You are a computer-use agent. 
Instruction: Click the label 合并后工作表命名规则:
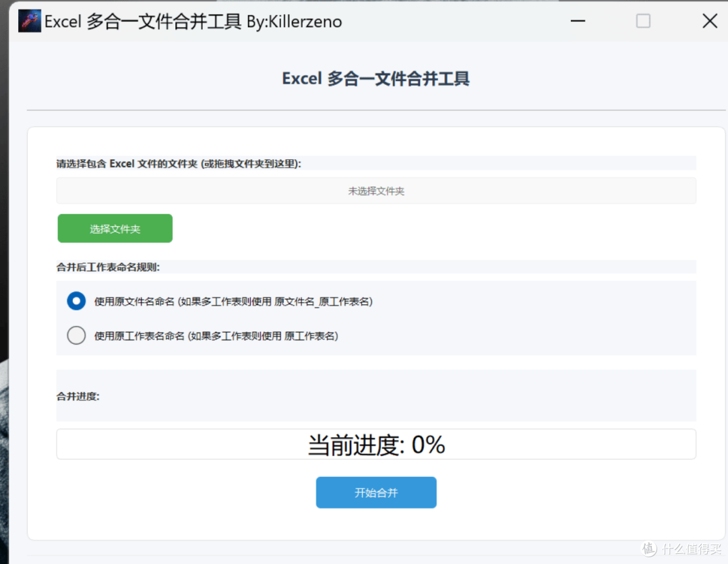coord(108,267)
